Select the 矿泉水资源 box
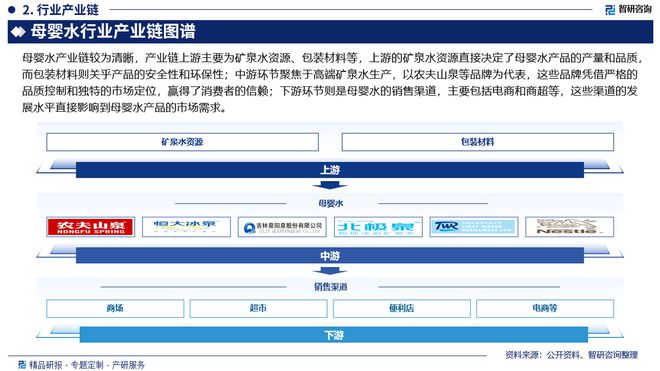The height and width of the screenshot is (371, 660). (182, 142)
